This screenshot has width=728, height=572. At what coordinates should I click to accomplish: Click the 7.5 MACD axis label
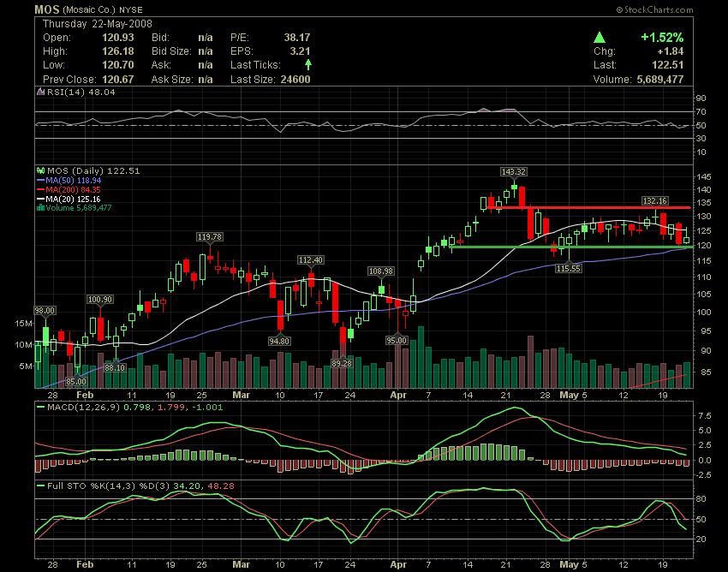pos(704,415)
